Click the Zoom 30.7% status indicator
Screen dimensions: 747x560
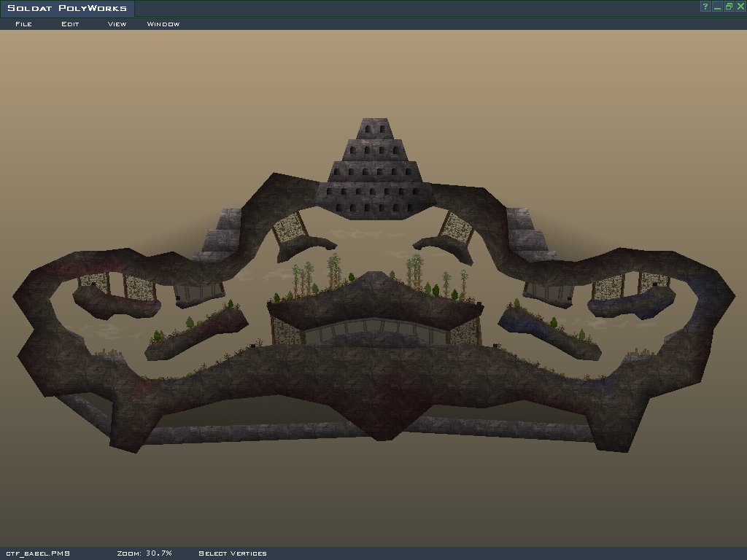click(x=144, y=553)
